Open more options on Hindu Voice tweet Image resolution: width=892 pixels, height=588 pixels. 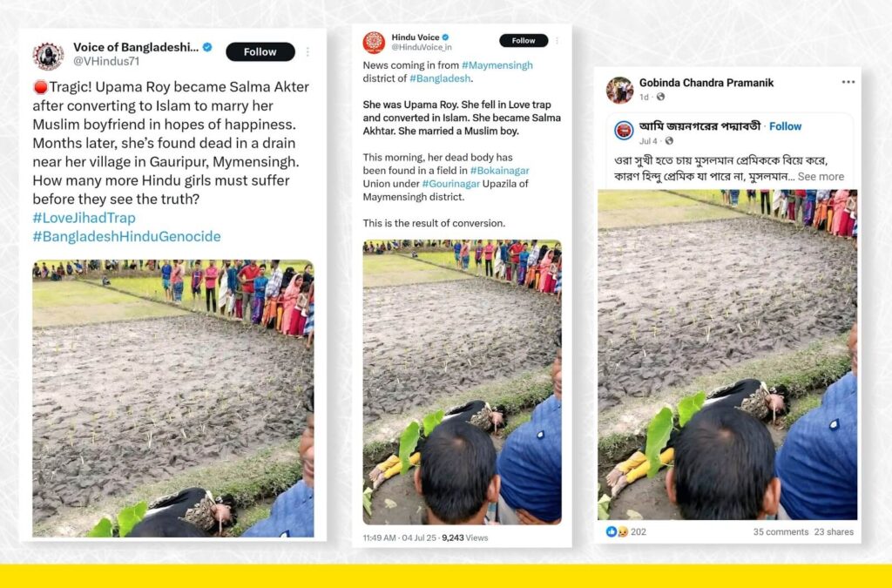[557, 40]
